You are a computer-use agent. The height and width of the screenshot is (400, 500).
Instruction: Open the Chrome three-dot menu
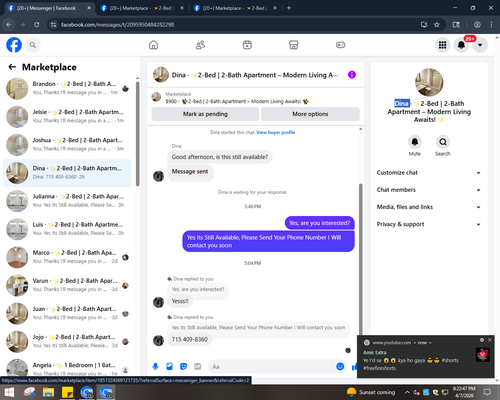(491, 25)
